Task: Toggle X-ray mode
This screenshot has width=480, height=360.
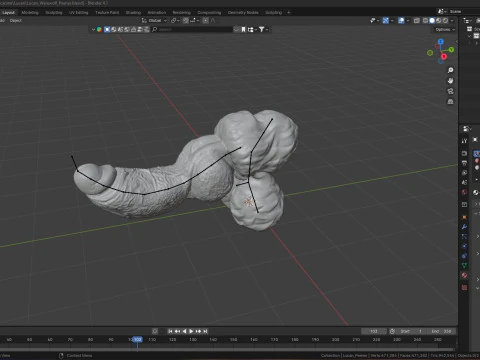Action: (417, 21)
